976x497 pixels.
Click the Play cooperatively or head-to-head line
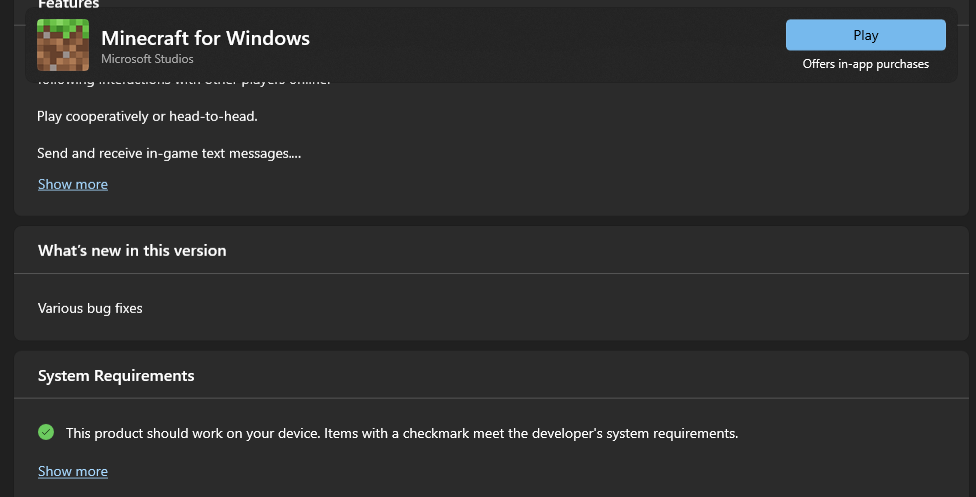tap(147, 116)
